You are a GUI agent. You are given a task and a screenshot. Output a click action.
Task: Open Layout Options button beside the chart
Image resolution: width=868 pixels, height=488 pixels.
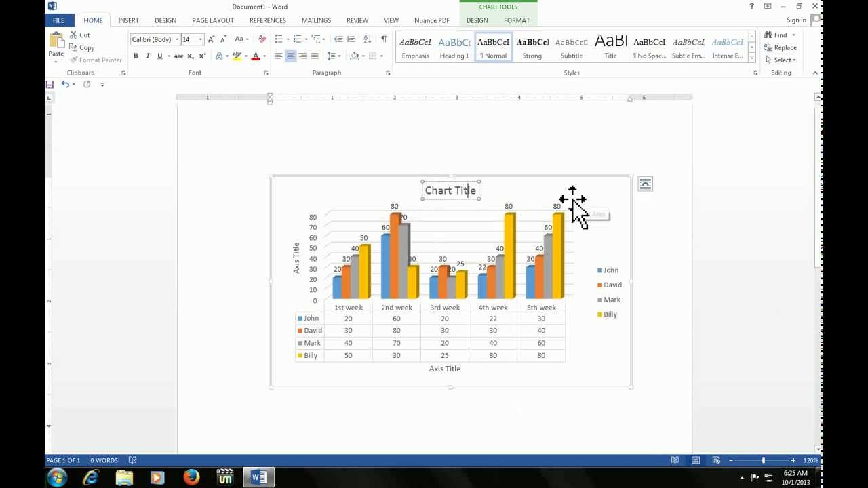coord(645,184)
